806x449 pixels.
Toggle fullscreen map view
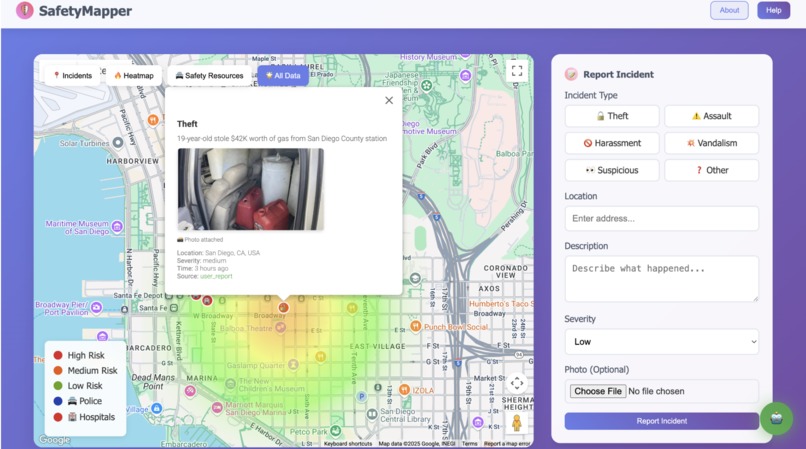pyautogui.click(x=517, y=70)
